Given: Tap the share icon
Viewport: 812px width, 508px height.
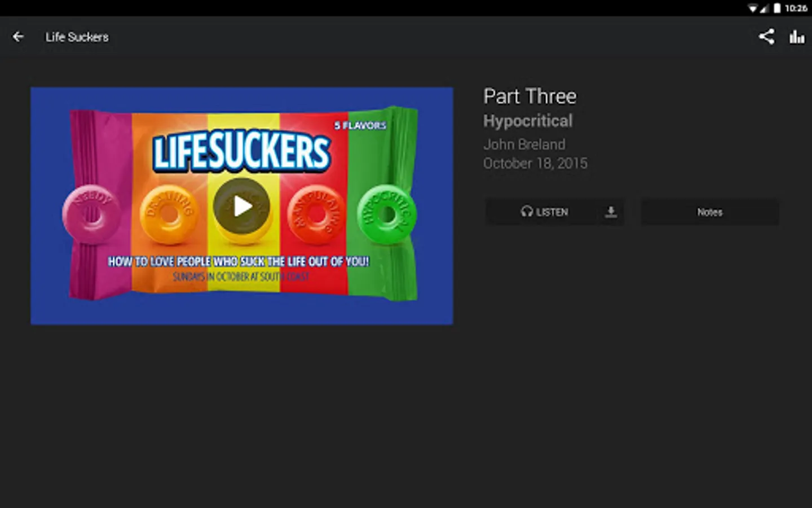Looking at the screenshot, I should (766, 37).
